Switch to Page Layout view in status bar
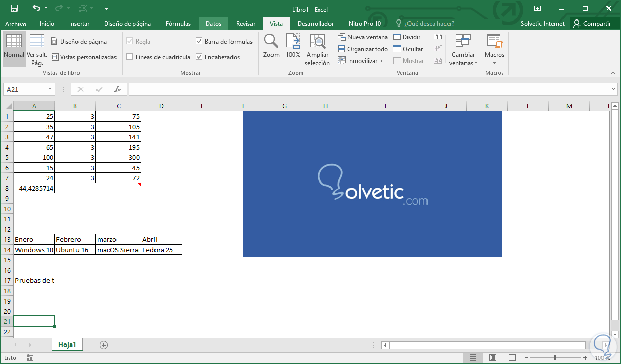Viewport: 621px width, 364px height. pos(493,358)
